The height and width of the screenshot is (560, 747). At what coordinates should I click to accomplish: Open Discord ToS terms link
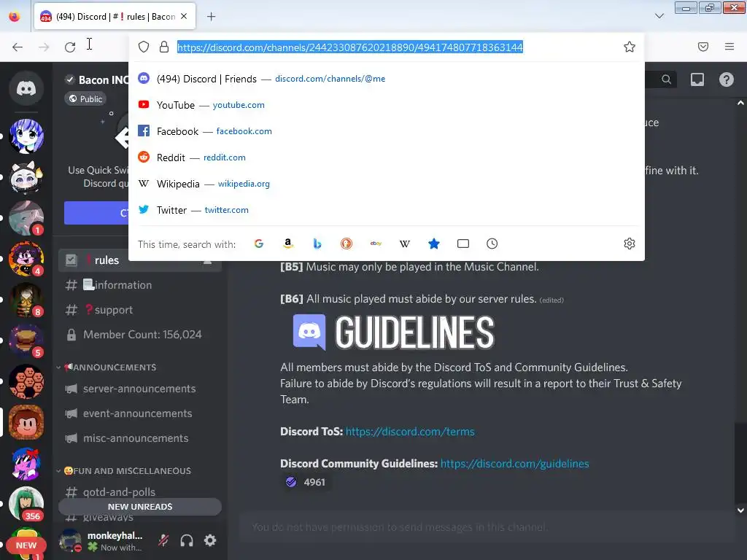point(410,432)
